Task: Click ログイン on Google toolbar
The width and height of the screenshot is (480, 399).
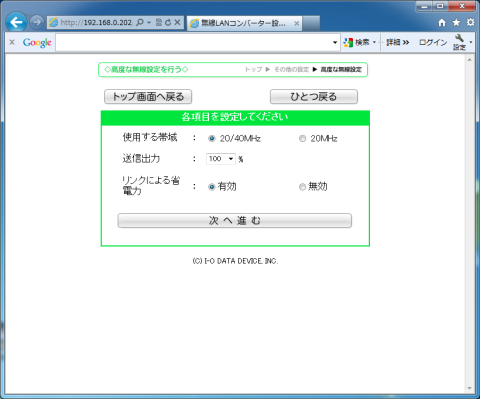Action: (433, 42)
